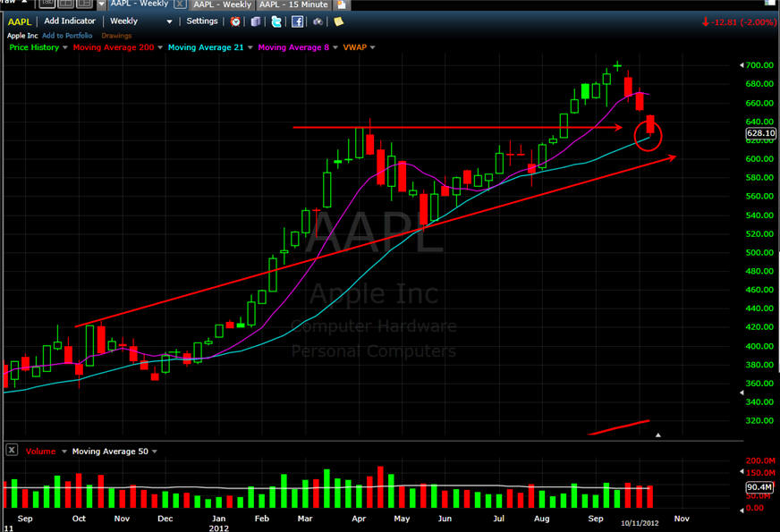The height and width of the screenshot is (532, 780).
Task: Click the 600.00 price axis label
Action: (x=759, y=159)
